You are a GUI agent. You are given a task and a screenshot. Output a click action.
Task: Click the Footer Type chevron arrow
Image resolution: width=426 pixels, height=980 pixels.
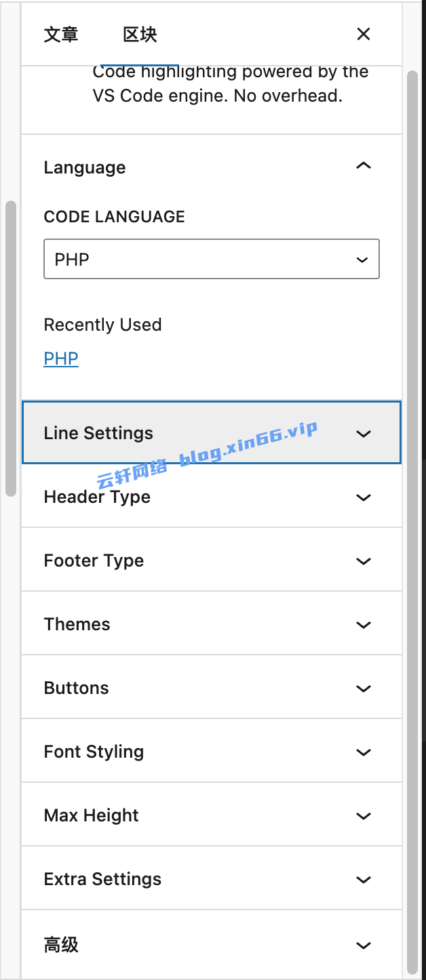(364, 561)
